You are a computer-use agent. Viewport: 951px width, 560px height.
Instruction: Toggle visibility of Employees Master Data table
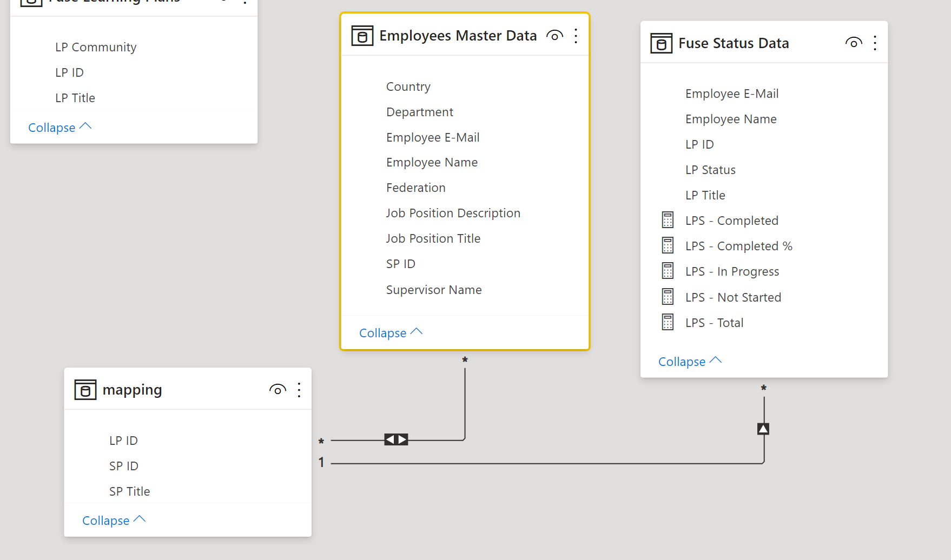click(554, 36)
